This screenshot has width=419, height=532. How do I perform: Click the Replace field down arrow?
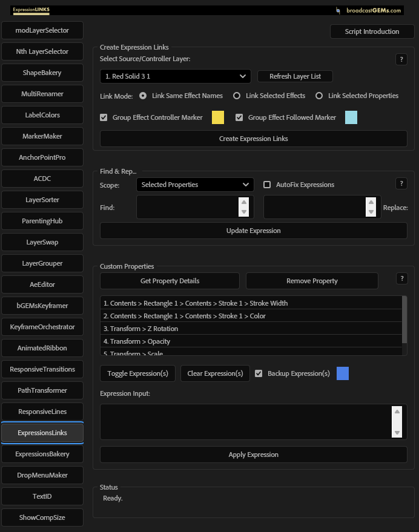(x=371, y=212)
